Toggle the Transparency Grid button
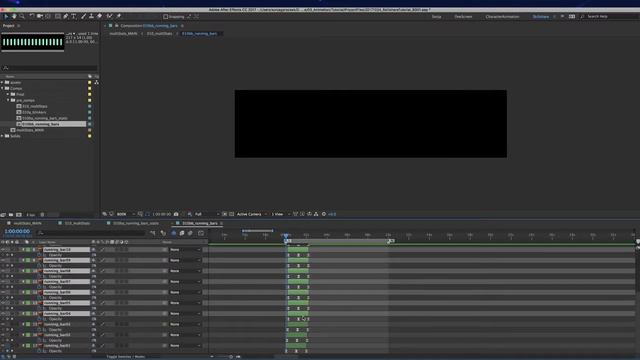Image resolution: width=640 pixels, height=360 pixels. click(231, 214)
